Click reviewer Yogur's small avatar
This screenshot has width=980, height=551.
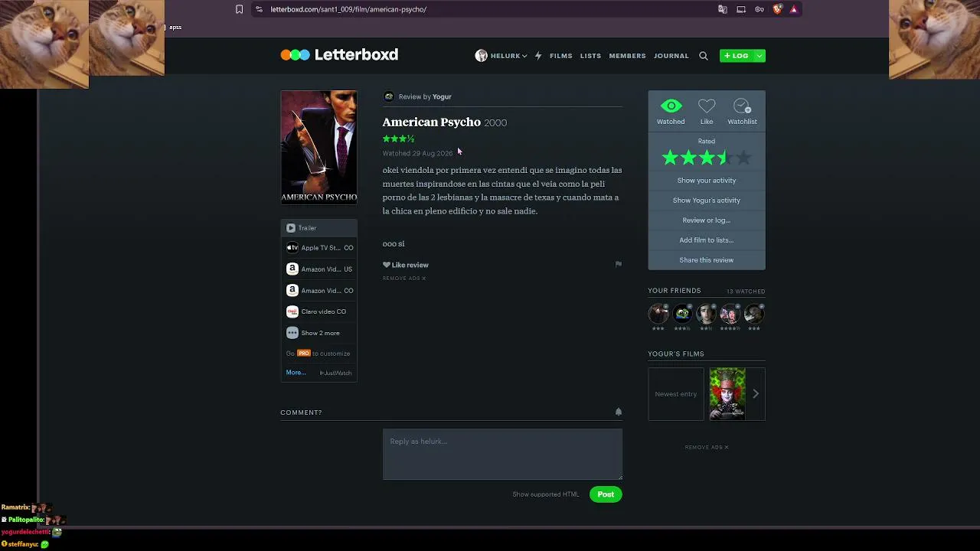coord(389,96)
